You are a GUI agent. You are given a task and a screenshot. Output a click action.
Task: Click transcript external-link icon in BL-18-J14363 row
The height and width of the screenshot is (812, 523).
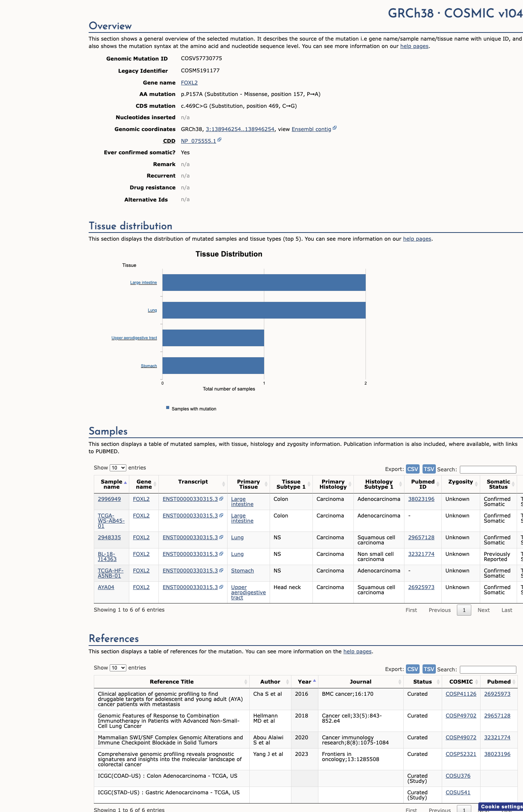tap(221, 554)
